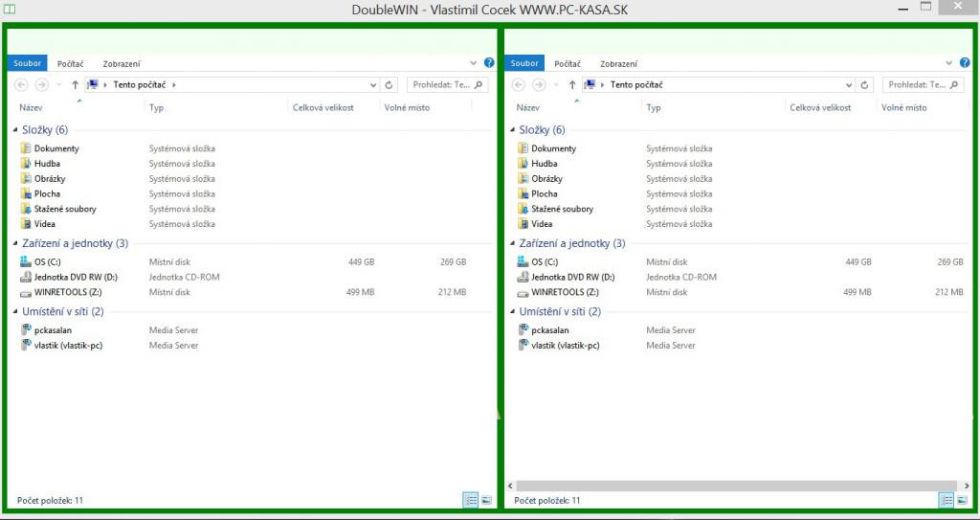Click Tento počítač breadcrumb in right pane
The image size is (980, 520).
(636, 85)
